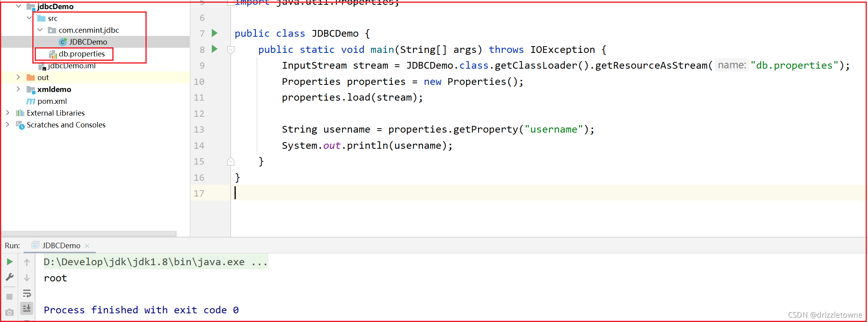Jump to previous stack trace arrow
Viewport: 868px width, 322px height.
coord(27,262)
